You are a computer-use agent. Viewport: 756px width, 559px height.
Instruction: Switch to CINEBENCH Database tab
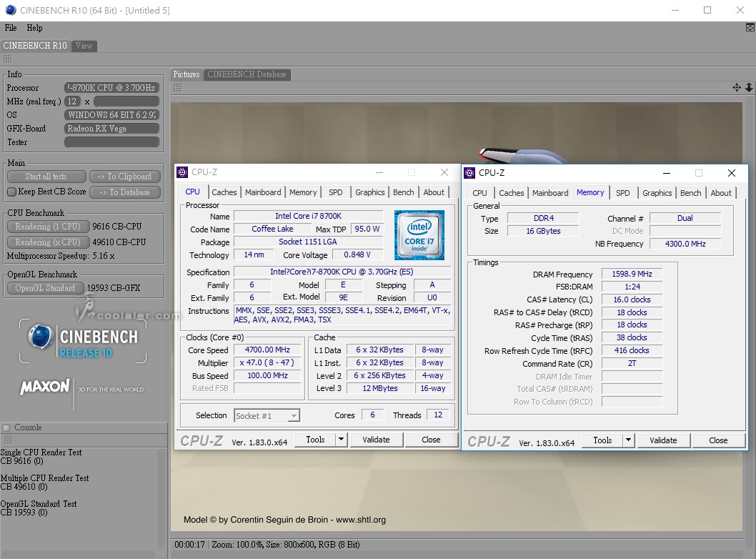pyautogui.click(x=247, y=74)
